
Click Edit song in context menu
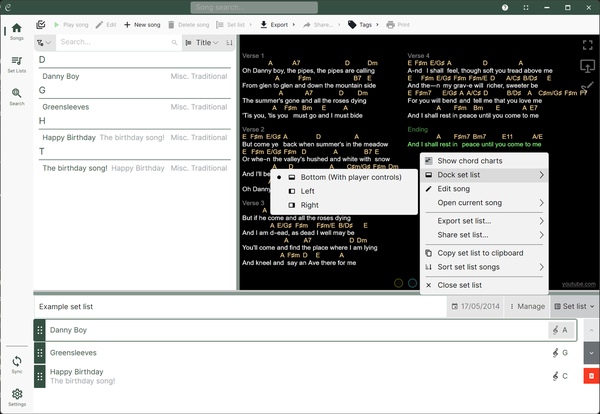[484, 189]
